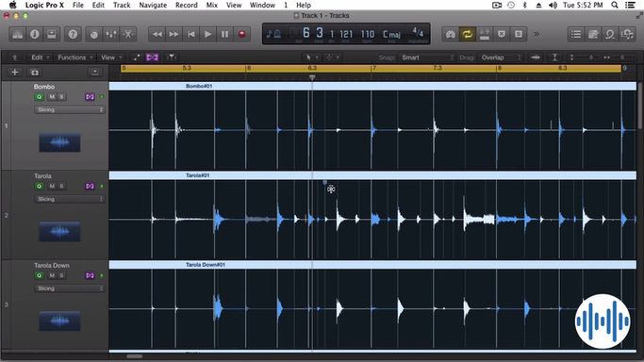Viewport: 644px width, 362px height.
Task: Start playback with Play button
Action: [207, 34]
